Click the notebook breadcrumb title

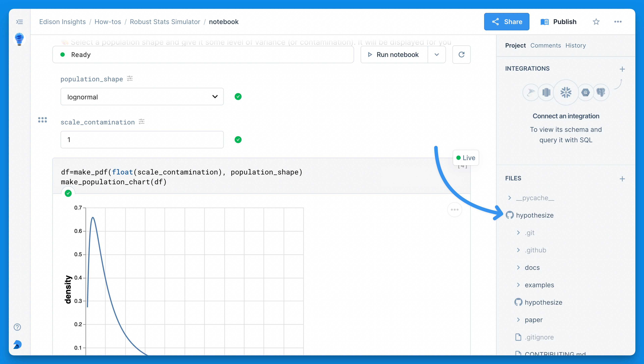[x=224, y=22]
